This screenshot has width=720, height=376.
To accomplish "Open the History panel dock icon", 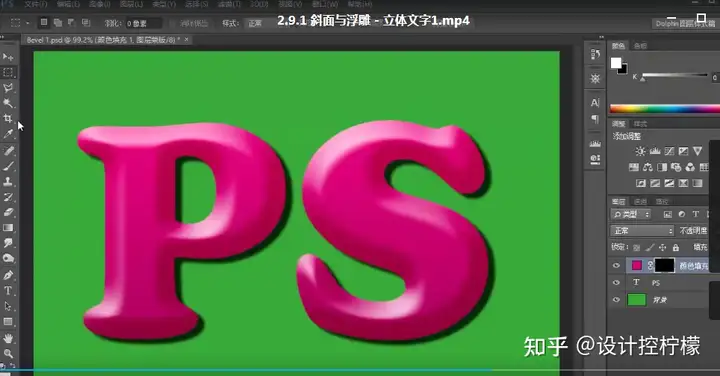I will [595, 55].
